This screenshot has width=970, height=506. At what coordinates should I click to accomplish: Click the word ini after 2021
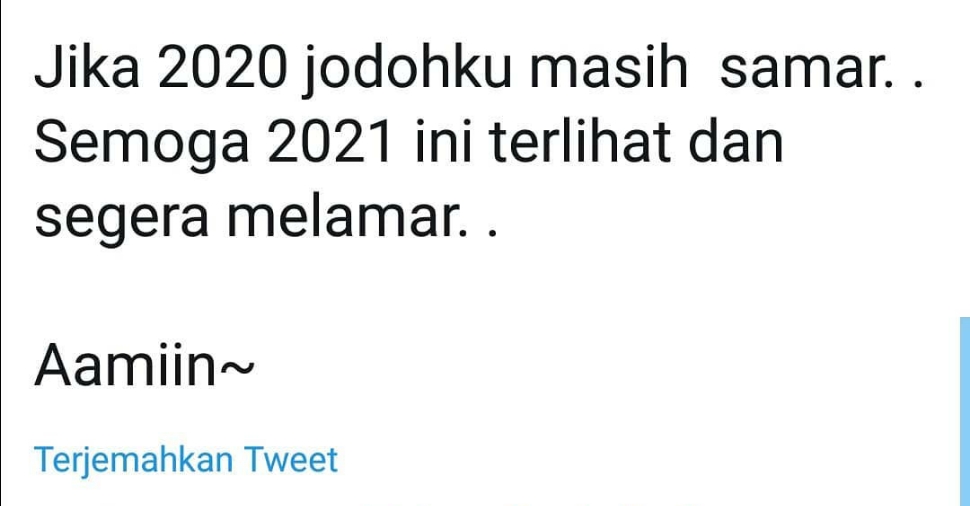click(441, 144)
